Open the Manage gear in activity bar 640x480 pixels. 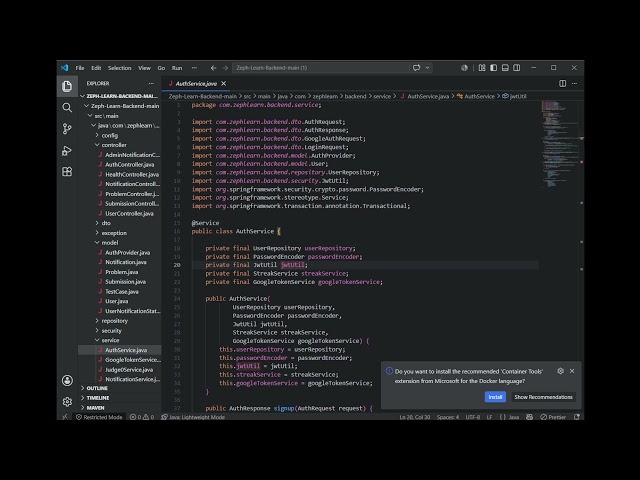(67, 402)
